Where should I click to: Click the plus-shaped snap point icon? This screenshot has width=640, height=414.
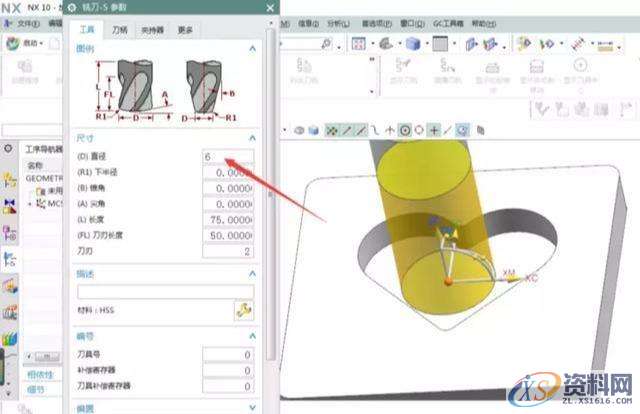[434, 130]
